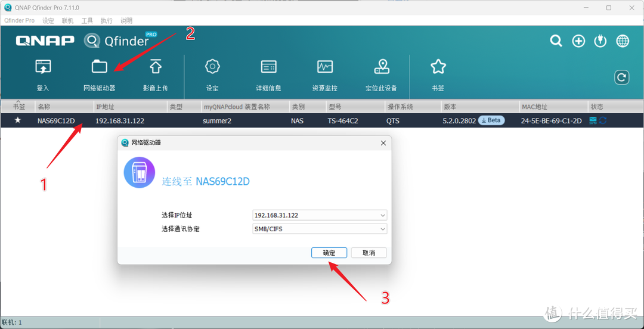
Task: Click the search magnifier icon in header
Action: [556, 41]
